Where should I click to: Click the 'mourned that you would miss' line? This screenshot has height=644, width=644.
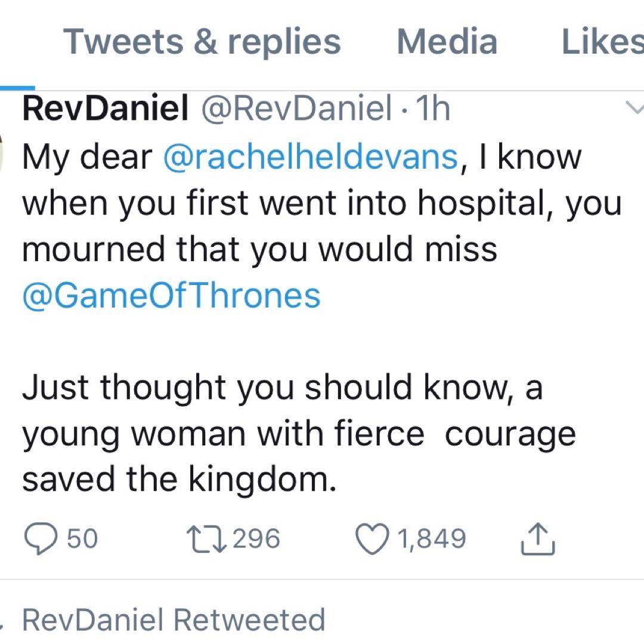[x=259, y=249]
